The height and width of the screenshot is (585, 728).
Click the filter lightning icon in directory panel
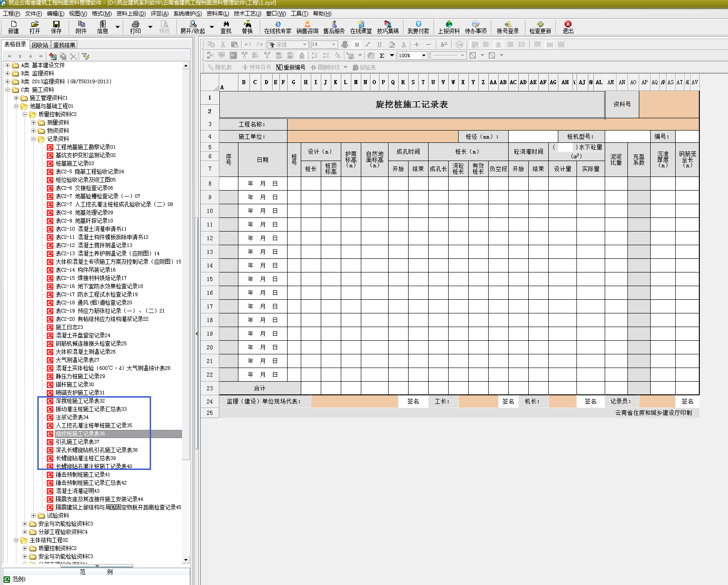point(86,56)
